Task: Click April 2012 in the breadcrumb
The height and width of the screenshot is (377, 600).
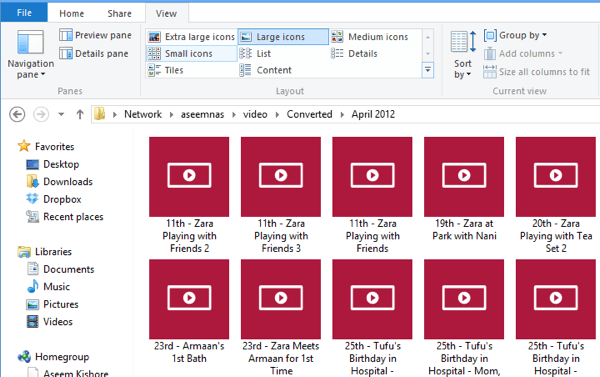Action: [373, 114]
